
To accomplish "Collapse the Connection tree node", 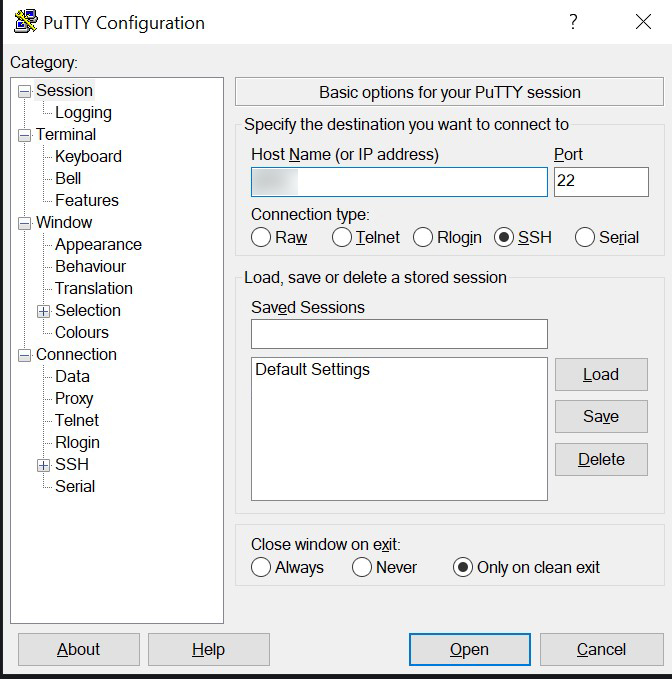I will coord(25,356).
